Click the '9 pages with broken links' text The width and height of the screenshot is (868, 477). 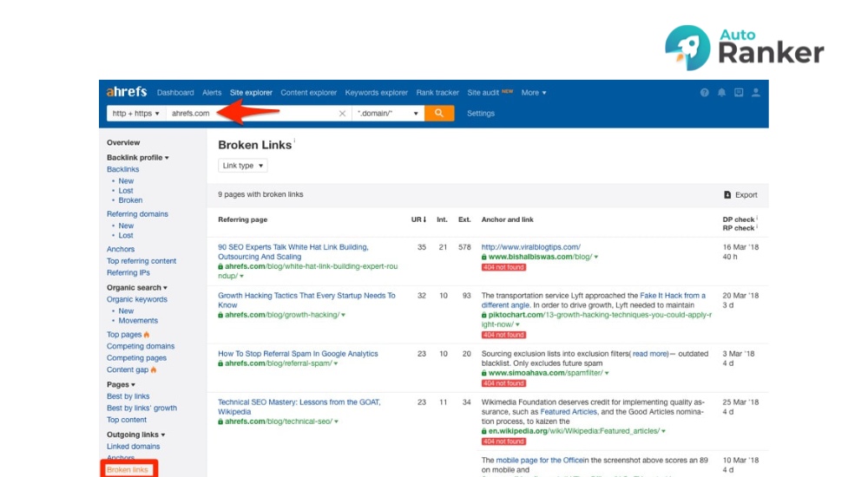pos(260,195)
